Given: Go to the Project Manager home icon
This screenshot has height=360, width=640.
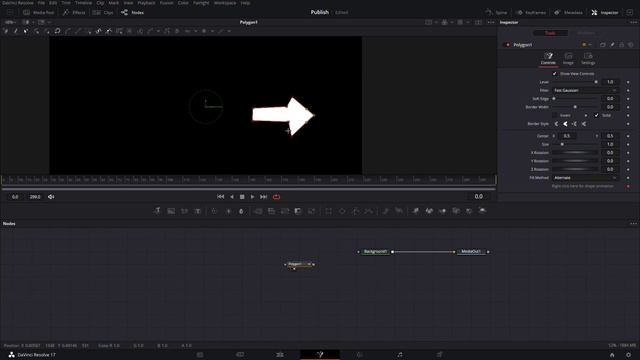Looking at the screenshot, I should pyautogui.click(x=612, y=355).
